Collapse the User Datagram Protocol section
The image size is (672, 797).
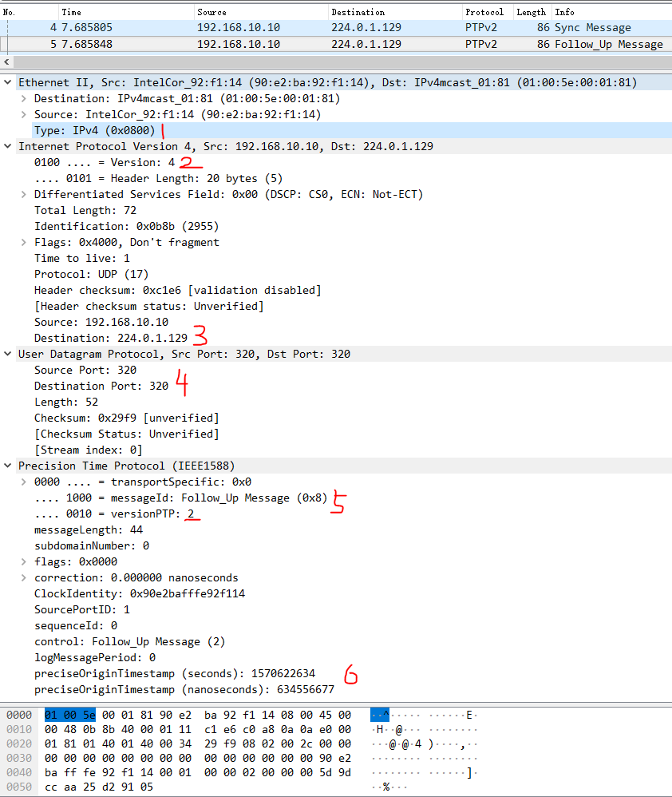click(x=8, y=354)
